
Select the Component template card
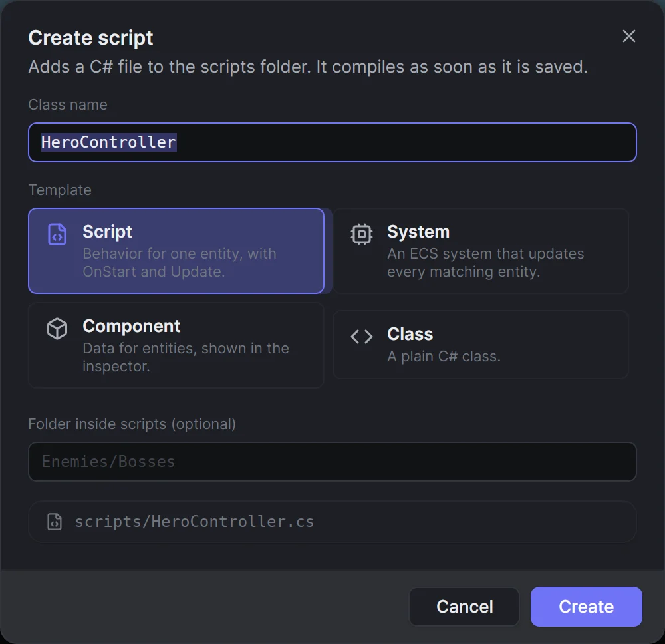click(176, 345)
